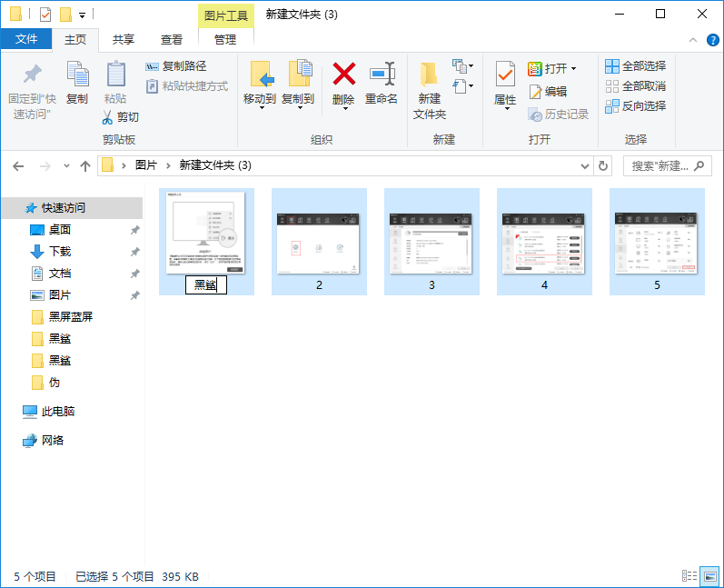Click the Rename (重命名) ribbon icon

click(382, 75)
